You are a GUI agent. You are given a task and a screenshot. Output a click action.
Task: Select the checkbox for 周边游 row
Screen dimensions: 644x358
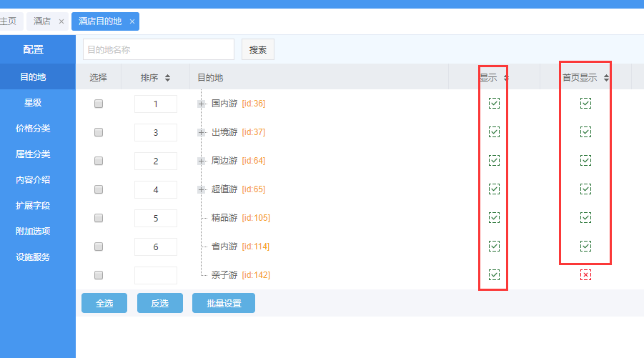click(99, 161)
